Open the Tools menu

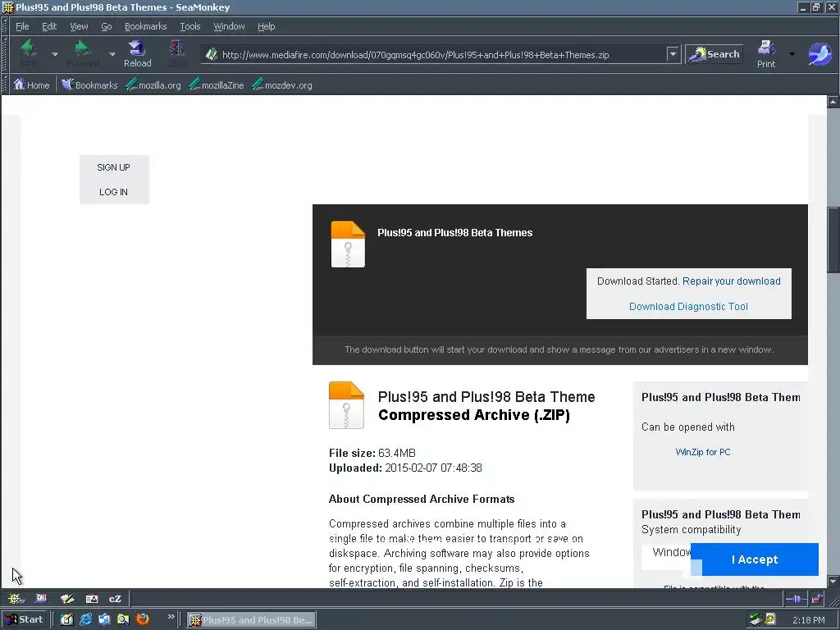190,26
